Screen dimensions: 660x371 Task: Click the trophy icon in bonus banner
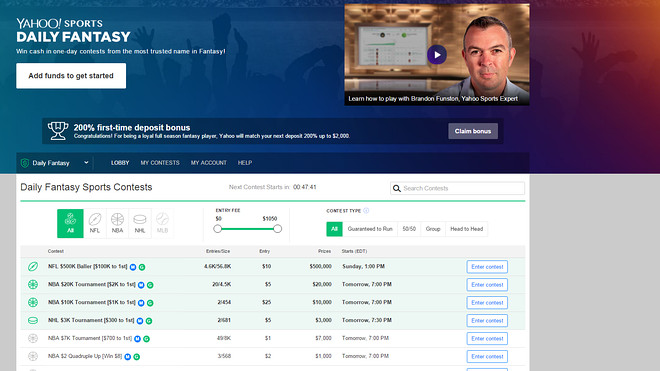pyautogui.click(x=58, y=131)
